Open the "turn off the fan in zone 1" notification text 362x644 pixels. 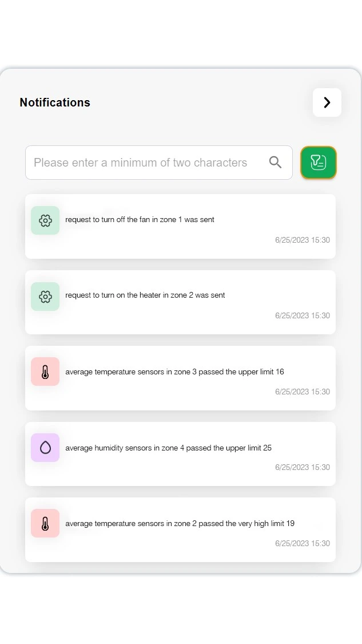click(x=140, y=220)
